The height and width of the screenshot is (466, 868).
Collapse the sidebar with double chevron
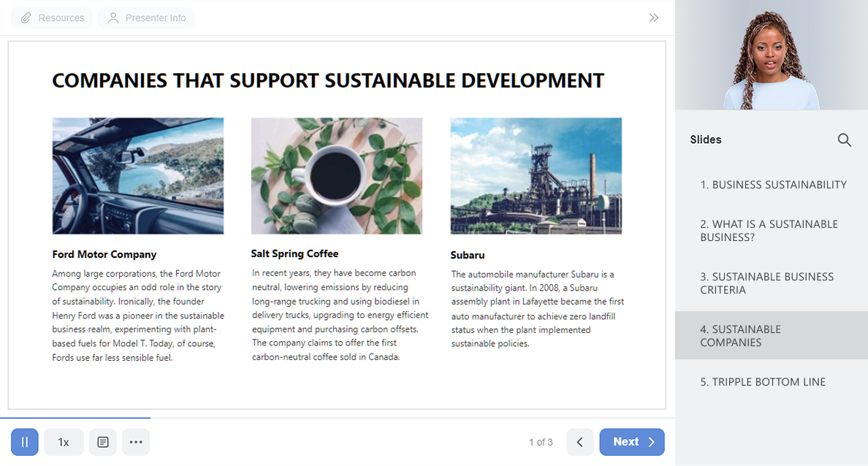tap(653, 18)
